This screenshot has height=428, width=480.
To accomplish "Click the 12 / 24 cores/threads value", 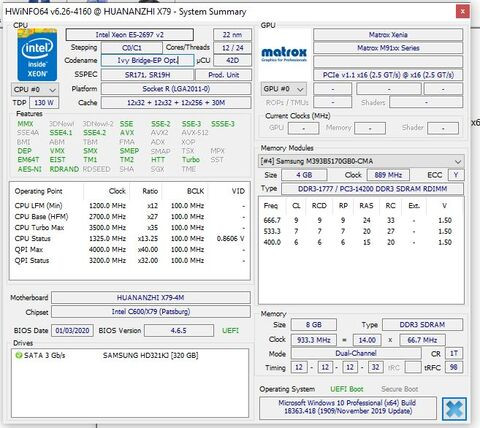I will pos(232,48).
